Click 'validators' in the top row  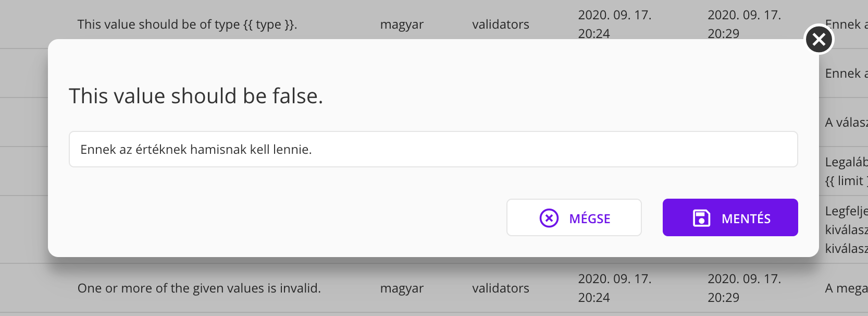500,25
